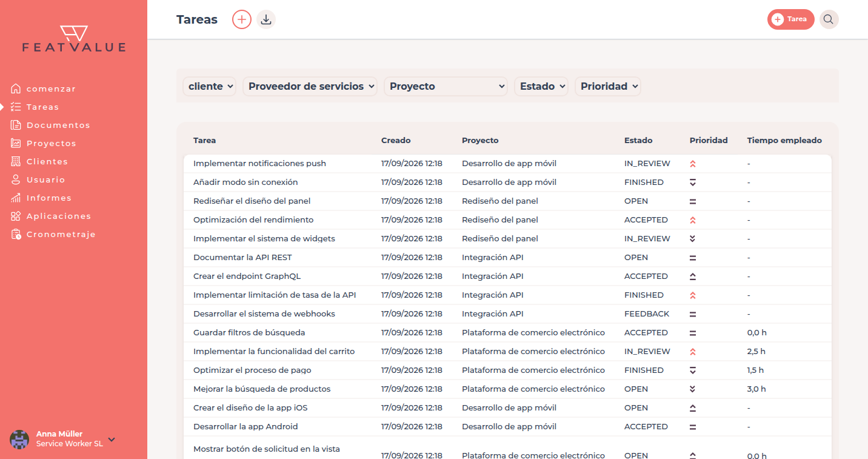Image resolution: width=868 pixels, height=459 pixels.
Task: Sort by the Tarea column header
Action: pos(204,140)
